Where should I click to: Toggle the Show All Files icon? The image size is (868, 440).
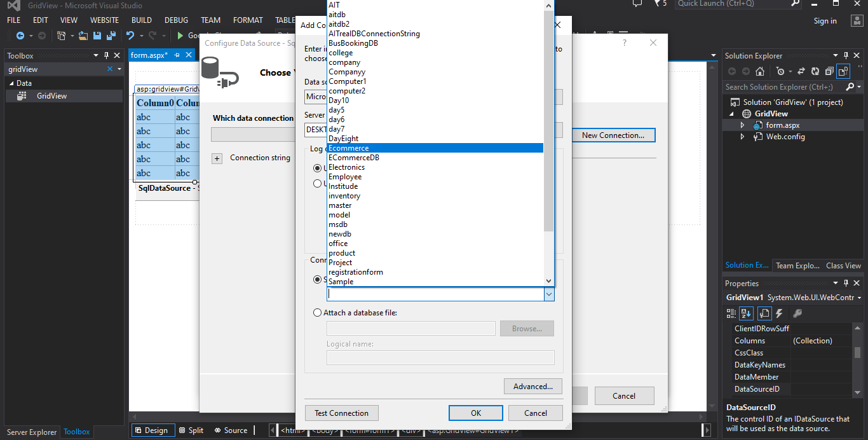pos(843,71)
